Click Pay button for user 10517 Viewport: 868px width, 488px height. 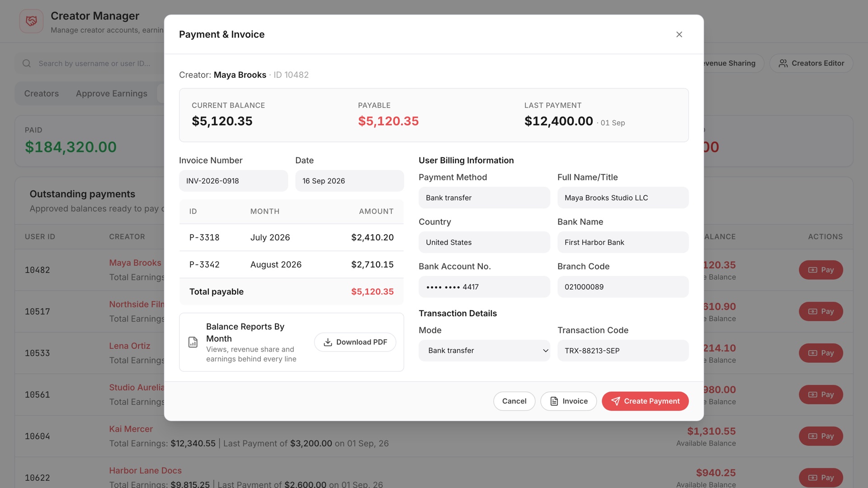pos(821,311)
